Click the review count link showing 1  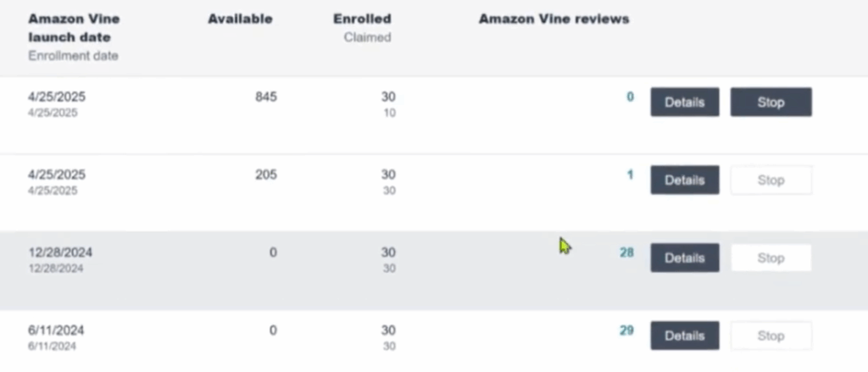(630, 175)
